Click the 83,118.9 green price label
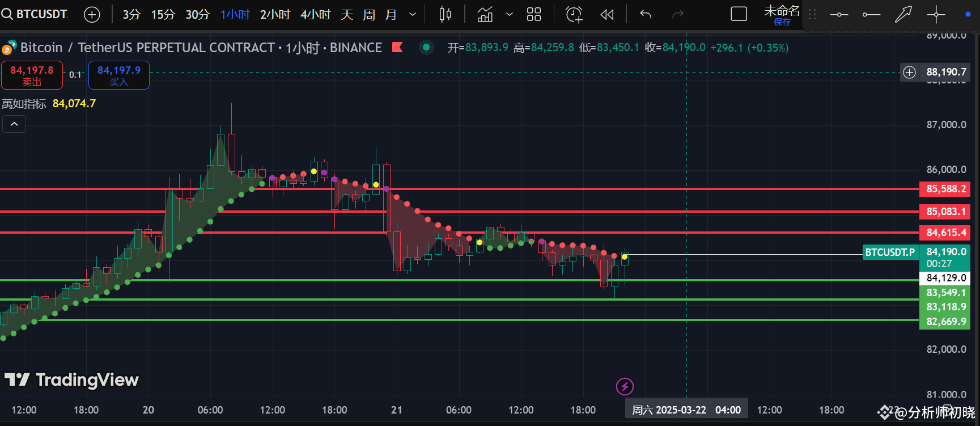The width and height of the screenshot is (980, 426). click(945, 307)
